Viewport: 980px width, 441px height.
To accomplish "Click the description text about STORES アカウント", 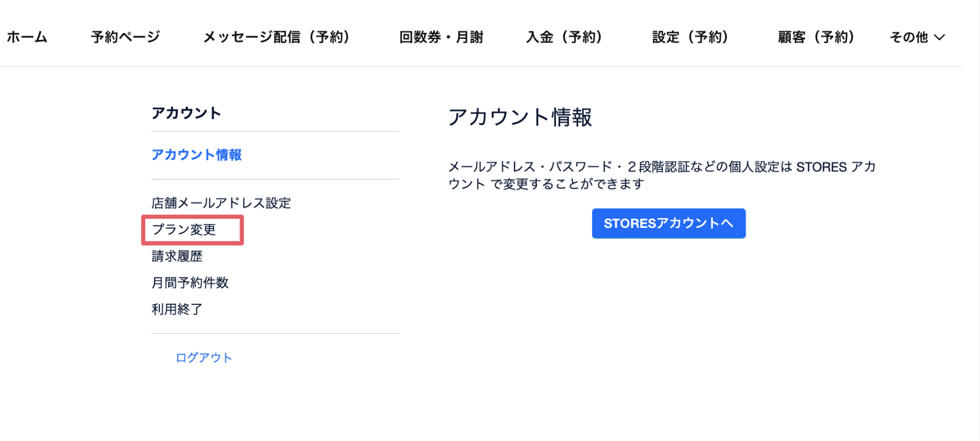I will pyautogui.click(x=662, y=176).
